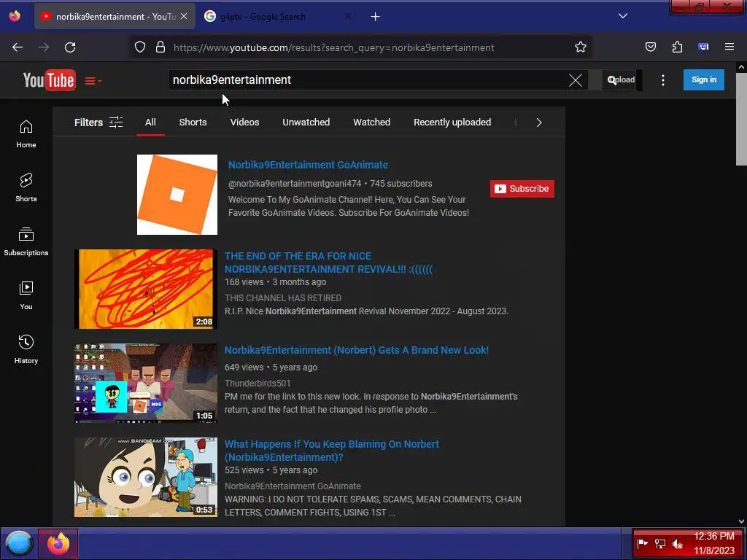The height and width of the screenshot is (560, 747).
Task: Open THIS CHANNEL HAS RETIRED channel name
Action: point(283,298)
